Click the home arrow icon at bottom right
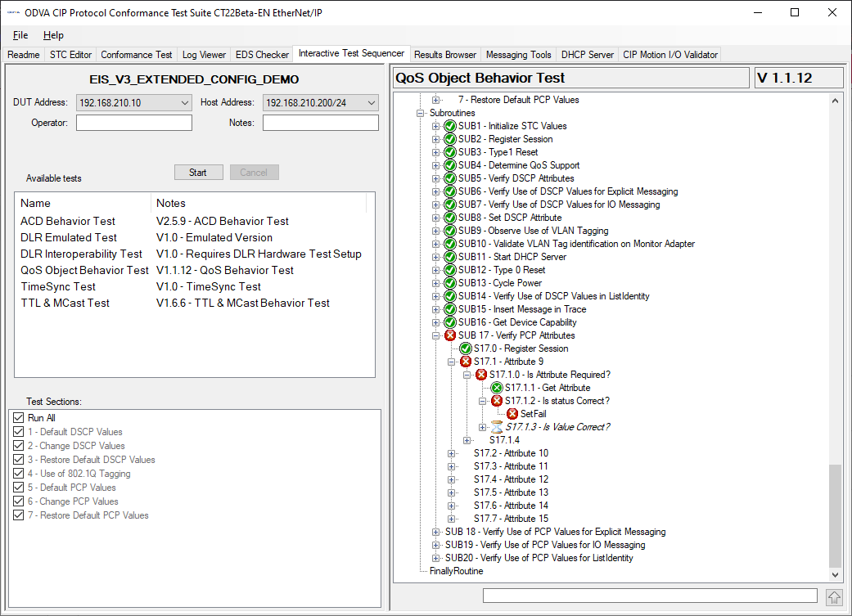This screenshot has width=852, height=616. (833, 597)
